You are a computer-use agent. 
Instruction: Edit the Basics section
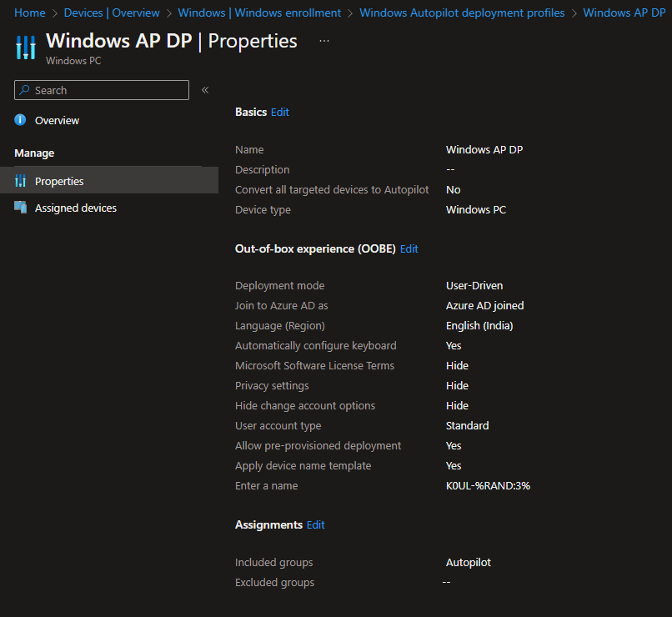(280, 113)
